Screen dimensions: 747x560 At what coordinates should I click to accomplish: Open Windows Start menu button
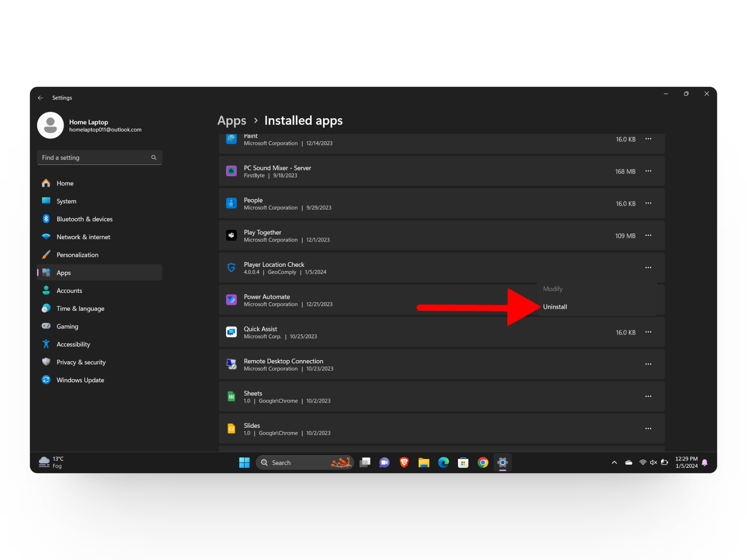coord(244,462)
